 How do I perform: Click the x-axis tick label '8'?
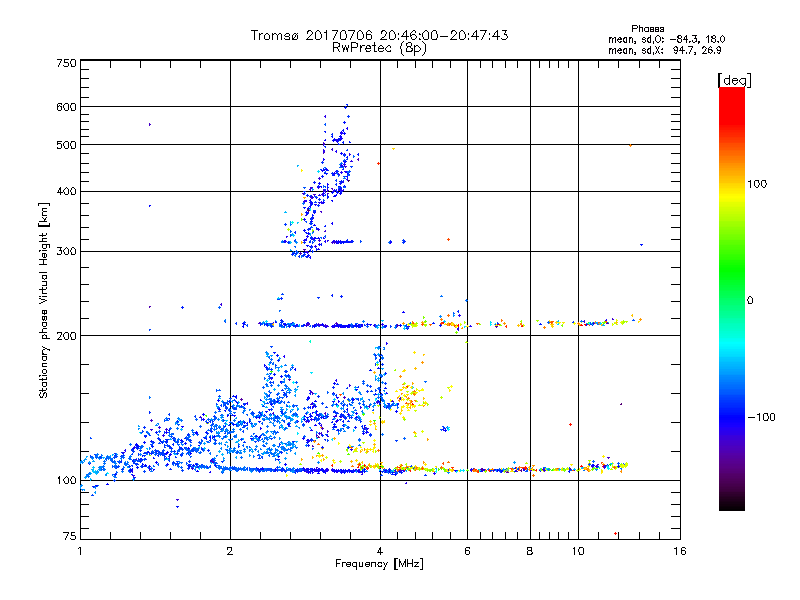pyautogui.click(x=530, y=551)
